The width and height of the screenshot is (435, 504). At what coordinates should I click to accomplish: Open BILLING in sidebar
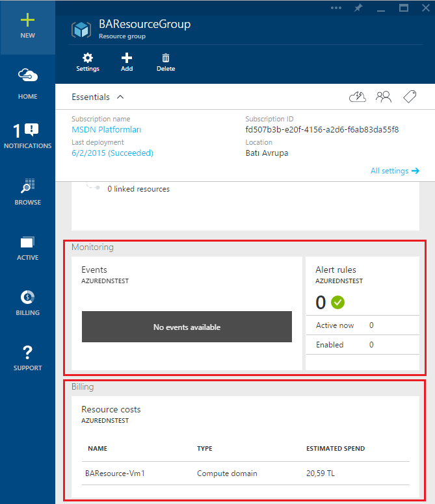28,303
